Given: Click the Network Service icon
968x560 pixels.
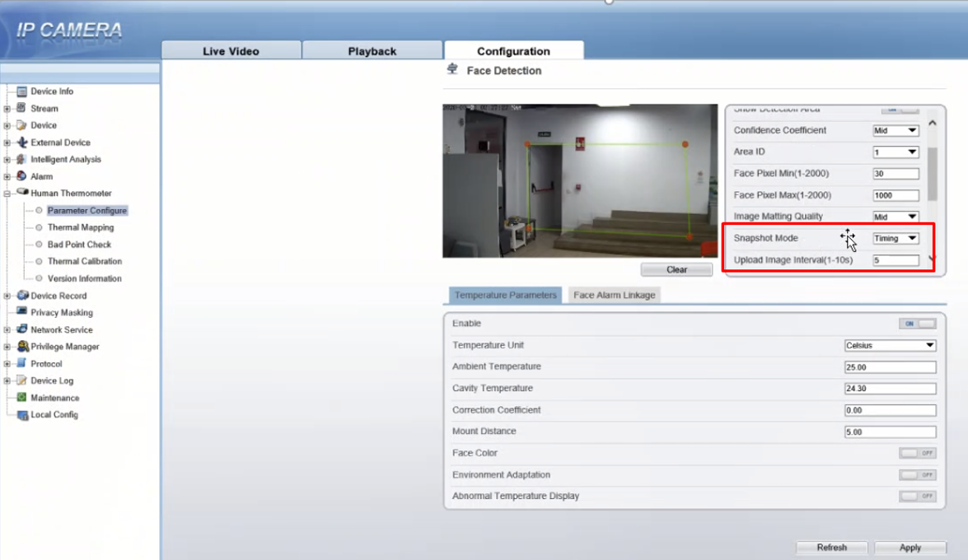Looking at the screenshot, I should [21, 329].
